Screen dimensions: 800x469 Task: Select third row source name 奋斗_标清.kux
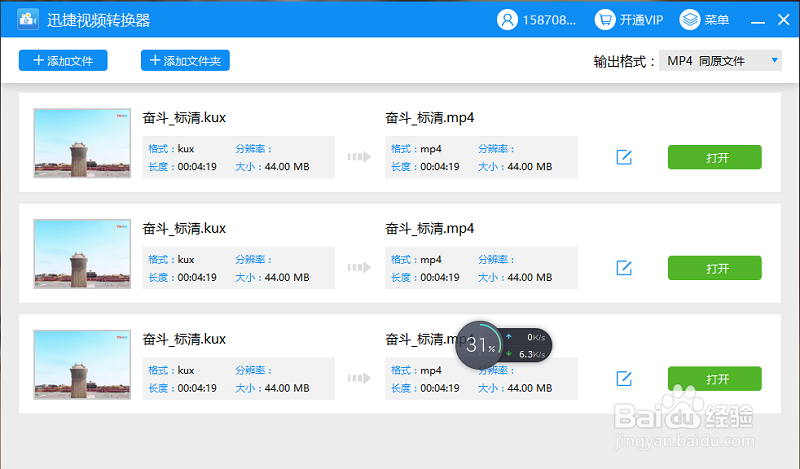[184, 339]
